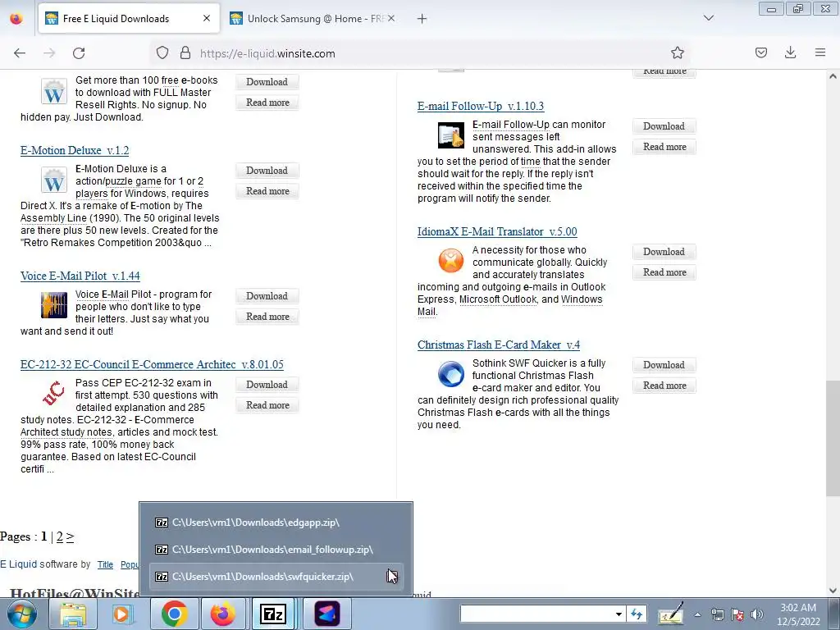This screenshot has width=840, height=630.
Task: Download the EC-212-32 exam software
Action: pyautogui.click(x=267, y=385)
